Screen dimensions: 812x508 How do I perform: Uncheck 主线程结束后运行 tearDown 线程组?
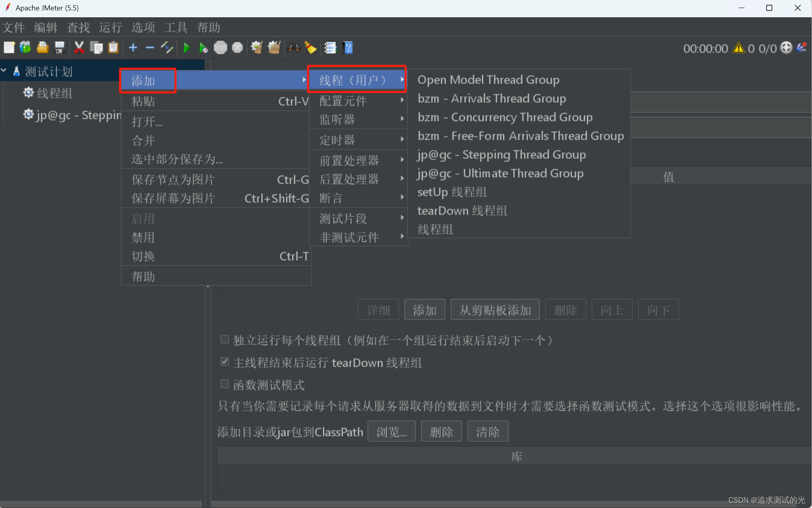224,362
